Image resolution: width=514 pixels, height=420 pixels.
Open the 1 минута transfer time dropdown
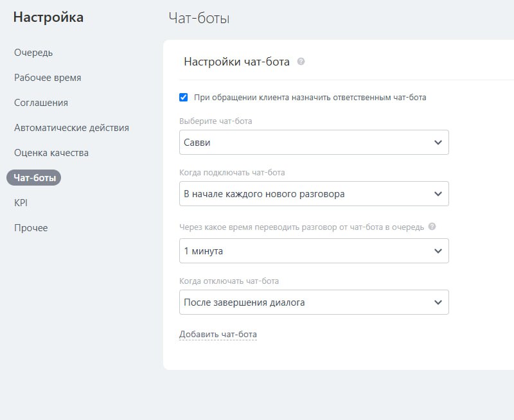(x=314, y=251)
